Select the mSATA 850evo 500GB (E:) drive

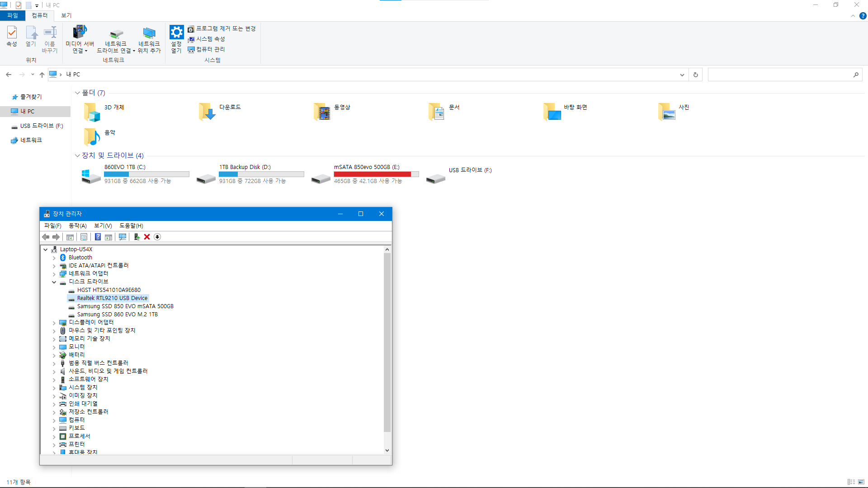tap(365, 174)
